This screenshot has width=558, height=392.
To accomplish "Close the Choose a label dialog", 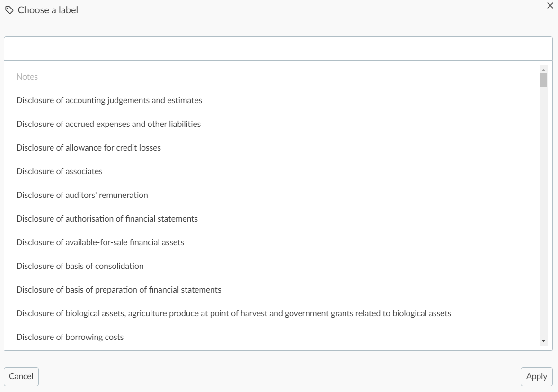I will tap(550, 5).
